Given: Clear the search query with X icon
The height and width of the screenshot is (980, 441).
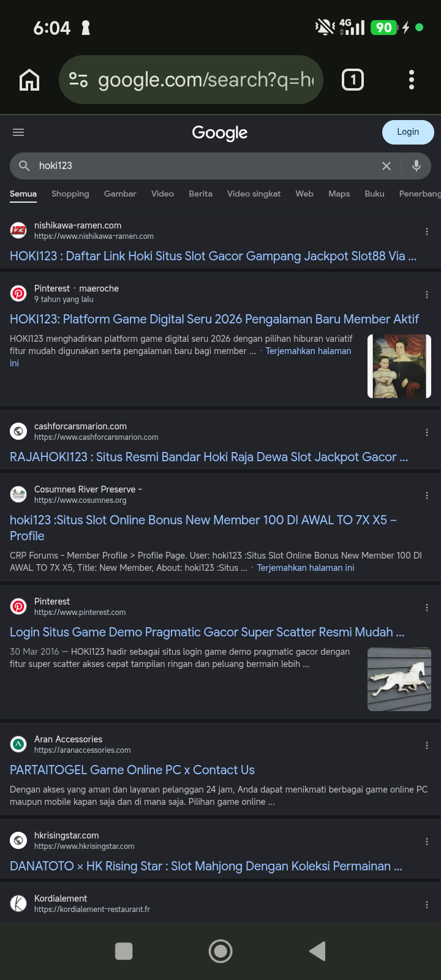Looking at the screenshot, I should (386, 166).
